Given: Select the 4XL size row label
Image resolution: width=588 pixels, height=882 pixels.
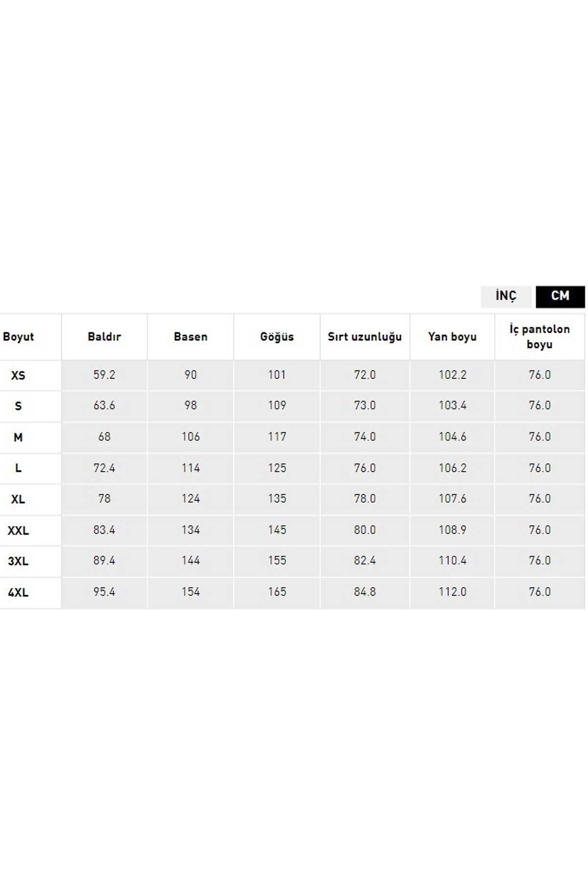Looking at the screenshot, I should 18,593.
